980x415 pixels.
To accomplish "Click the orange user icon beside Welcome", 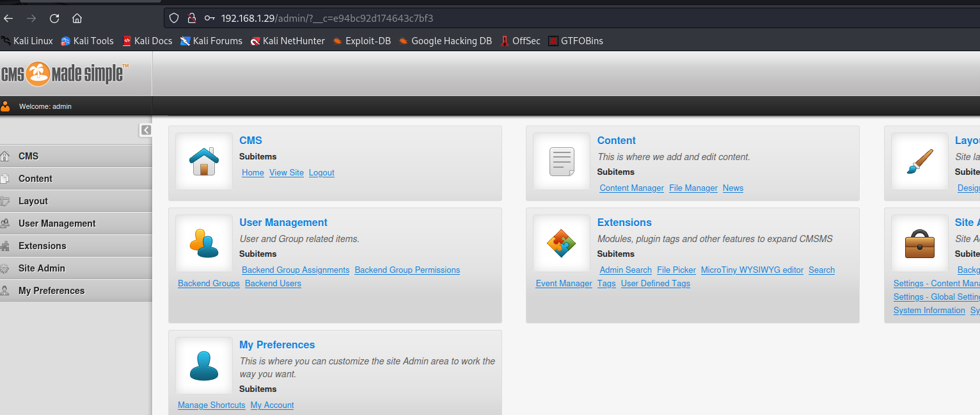I will pos(6,106).
